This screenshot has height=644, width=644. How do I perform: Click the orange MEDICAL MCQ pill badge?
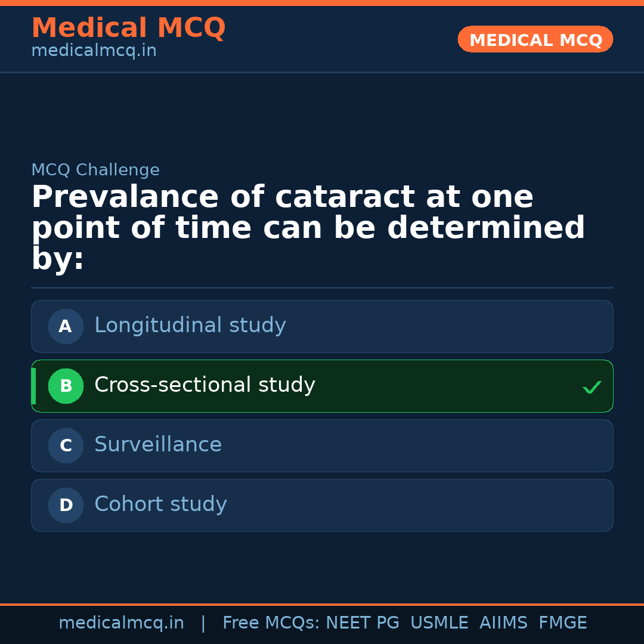click(x=535, y=39)
